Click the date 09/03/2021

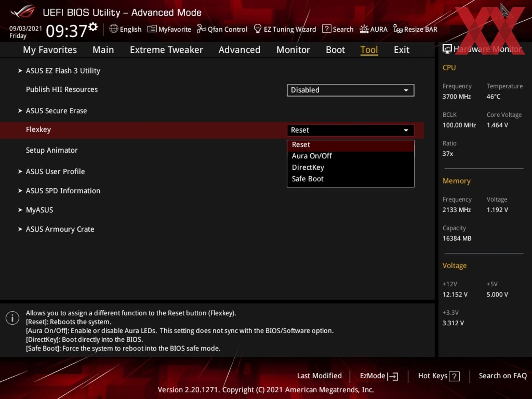pos(25,29)
